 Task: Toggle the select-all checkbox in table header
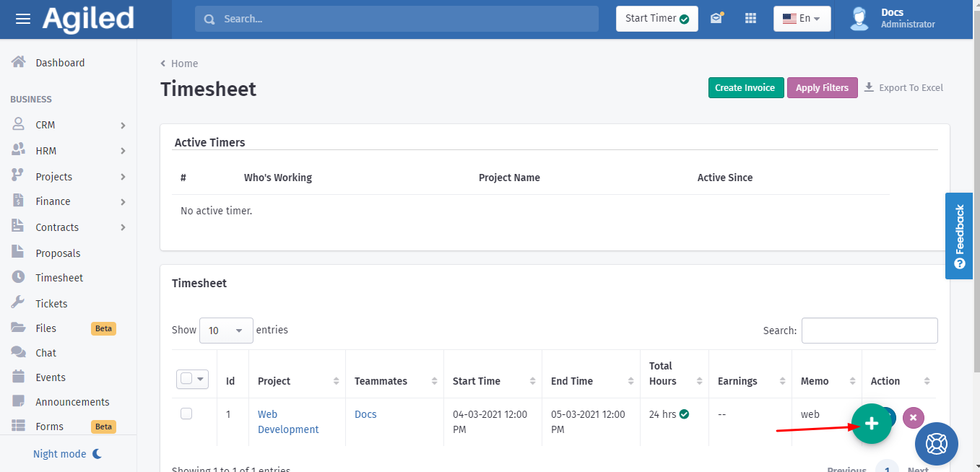187,379
